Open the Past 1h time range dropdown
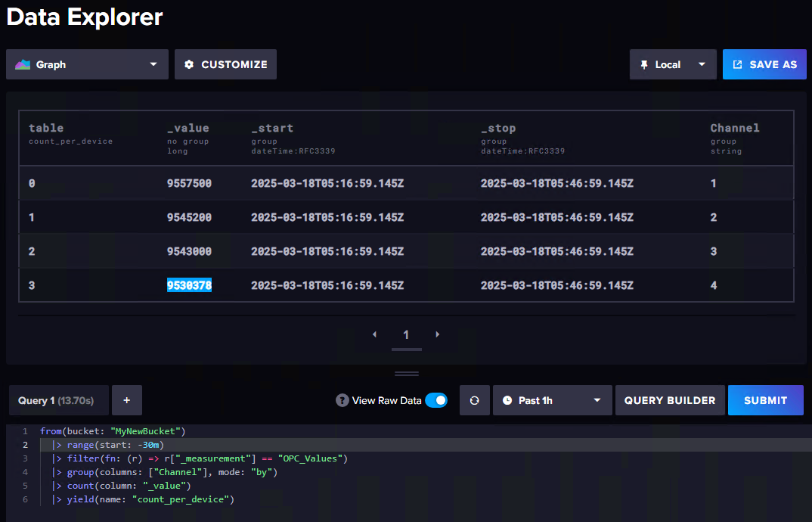Viewport: 812px width, 522px height. 552,400
